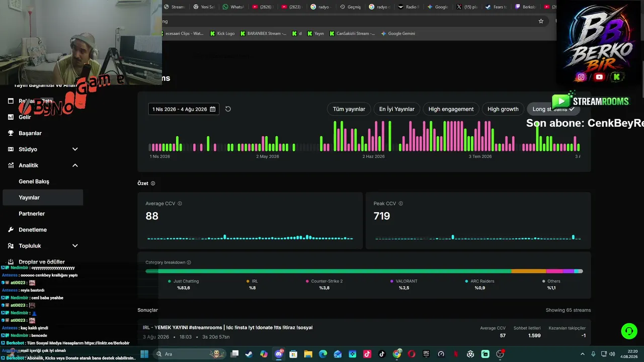The width and height of the screenshot is (644, 362).
Task: Click the pink Counter-Strike 2 segment of category bar
Action: [554, 271]
